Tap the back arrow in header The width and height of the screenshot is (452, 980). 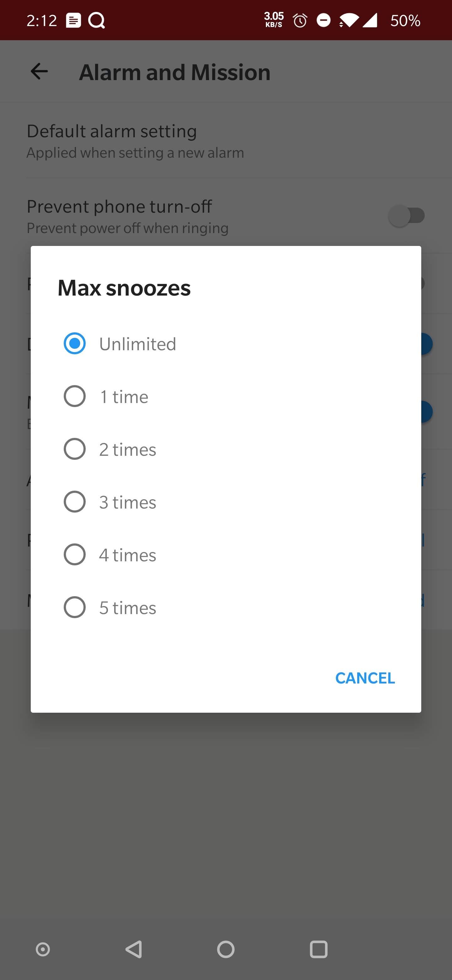(x=39, y=72)
